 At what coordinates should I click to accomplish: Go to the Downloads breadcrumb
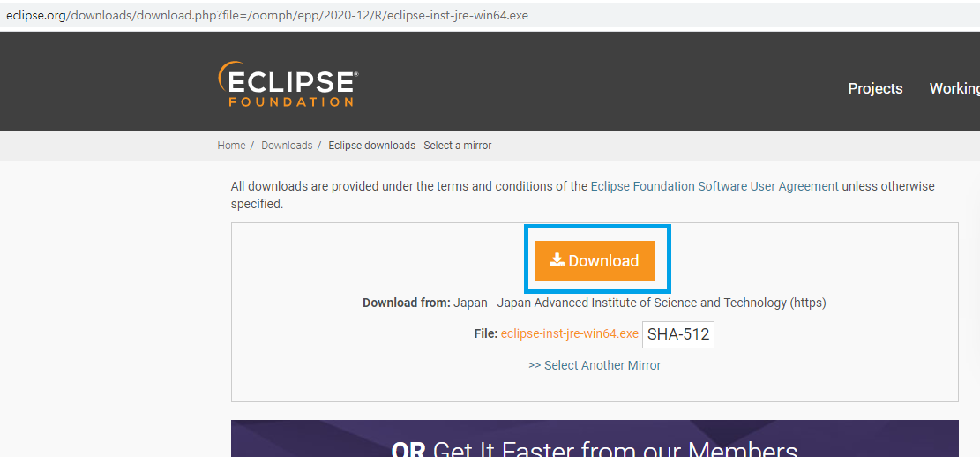click(x=287, y=145)
